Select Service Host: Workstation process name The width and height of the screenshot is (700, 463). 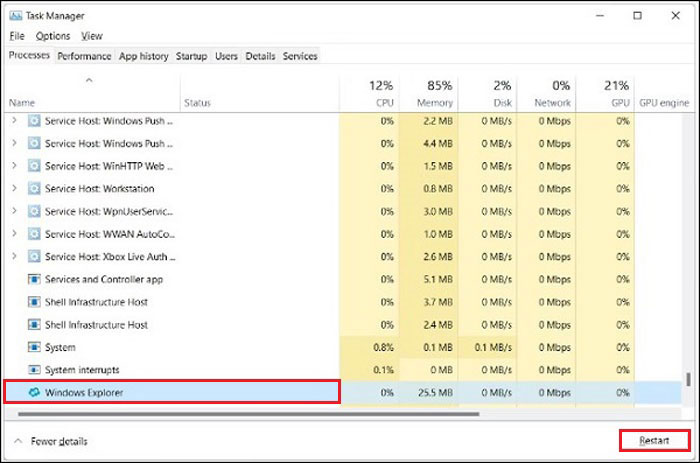pos(100,189)
